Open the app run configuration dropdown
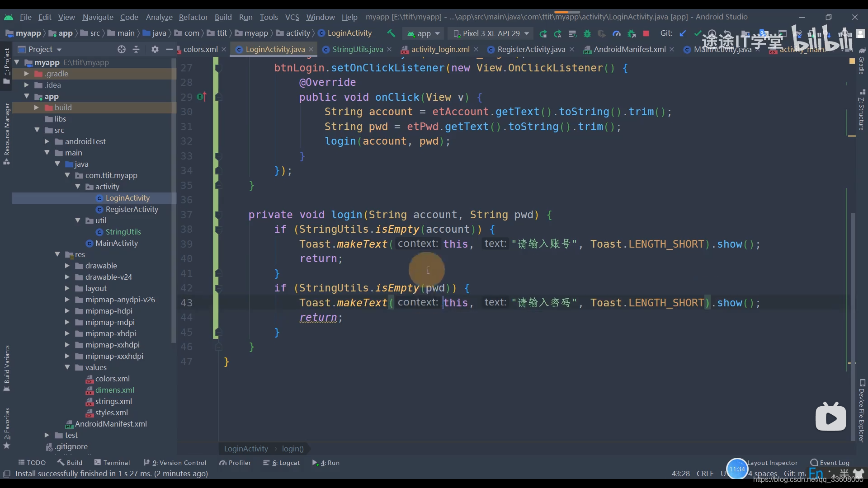The width and height of the screenshot is (868, 488). coord(424,33)
